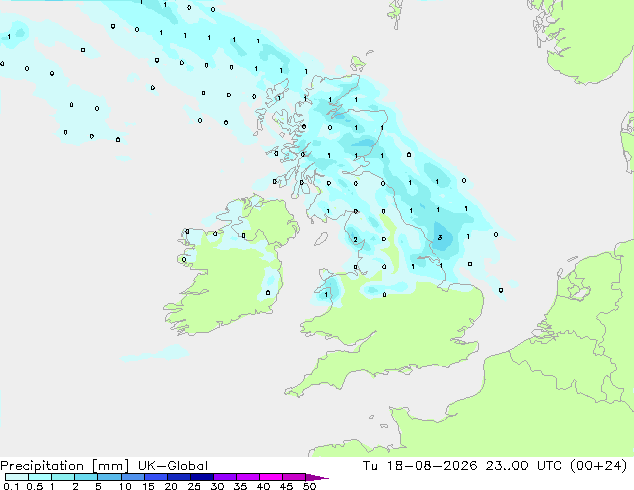Select the 0.5–1 mm legend color swatch
The image size is (634, 490).
(x=40, y=477)
